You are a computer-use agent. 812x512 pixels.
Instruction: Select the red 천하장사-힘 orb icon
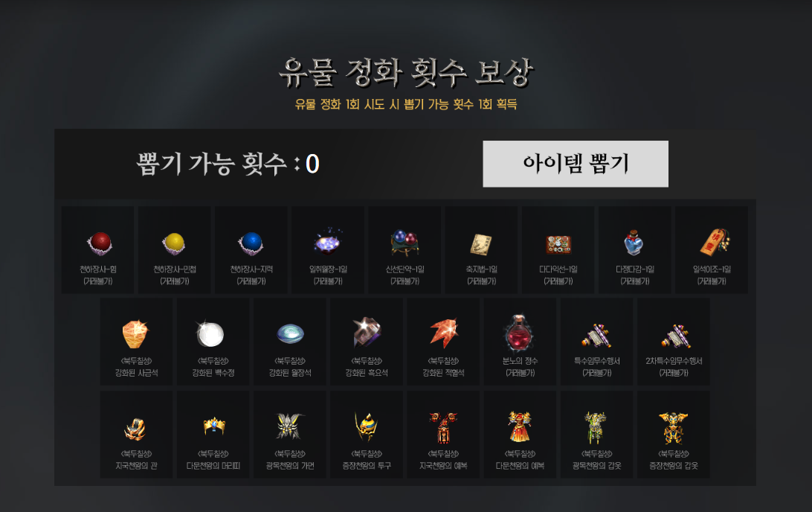99,243
